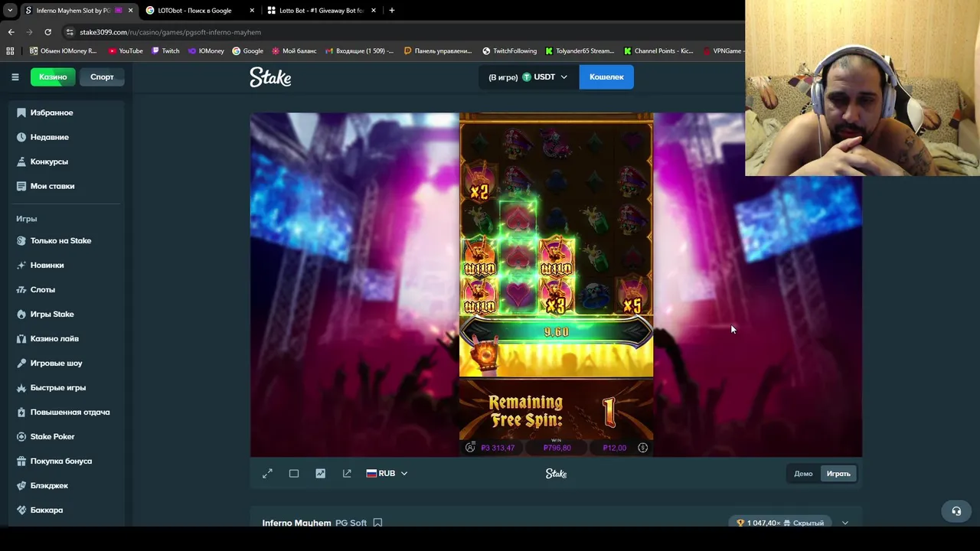Open live stats chart icon

point(320,474)
